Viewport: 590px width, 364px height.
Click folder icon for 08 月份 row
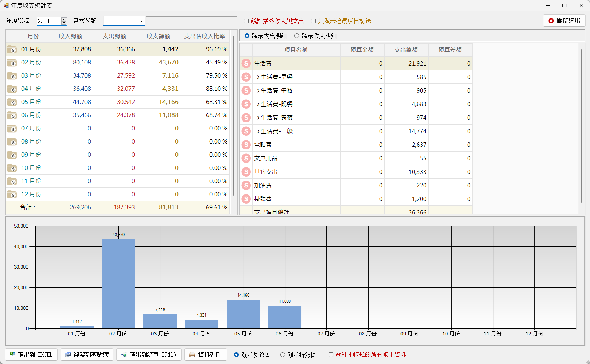click(12, 142)
